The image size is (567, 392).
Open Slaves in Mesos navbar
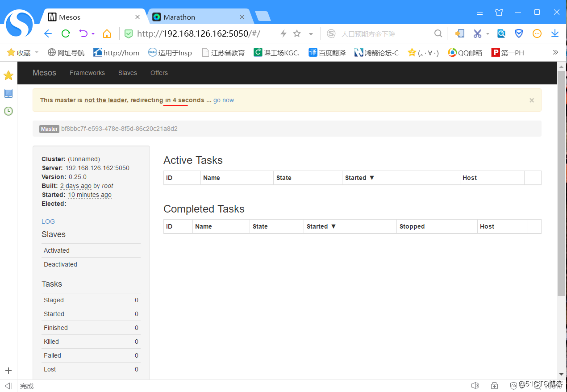pyautogui.click(x=128, y=73)
